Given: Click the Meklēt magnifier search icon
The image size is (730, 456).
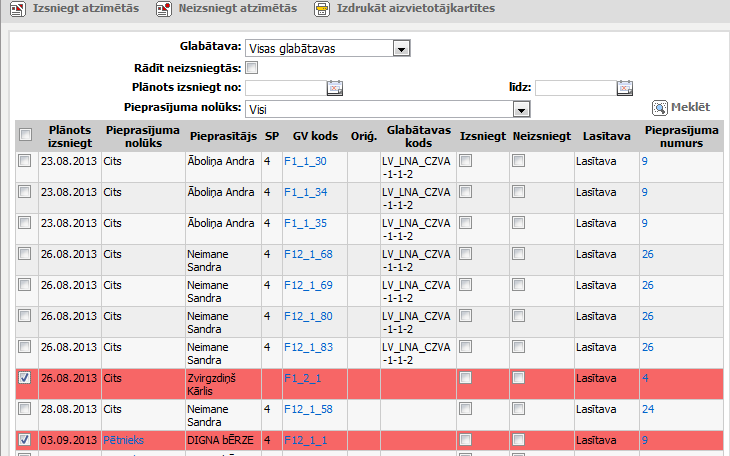Looking at the screenshot, I should coord(660,107).
